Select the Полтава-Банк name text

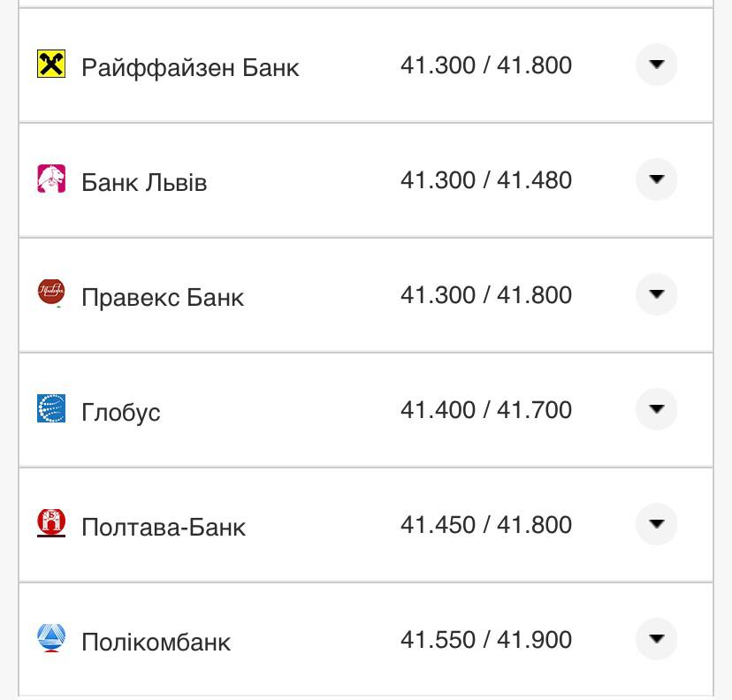tap(164, 527)
